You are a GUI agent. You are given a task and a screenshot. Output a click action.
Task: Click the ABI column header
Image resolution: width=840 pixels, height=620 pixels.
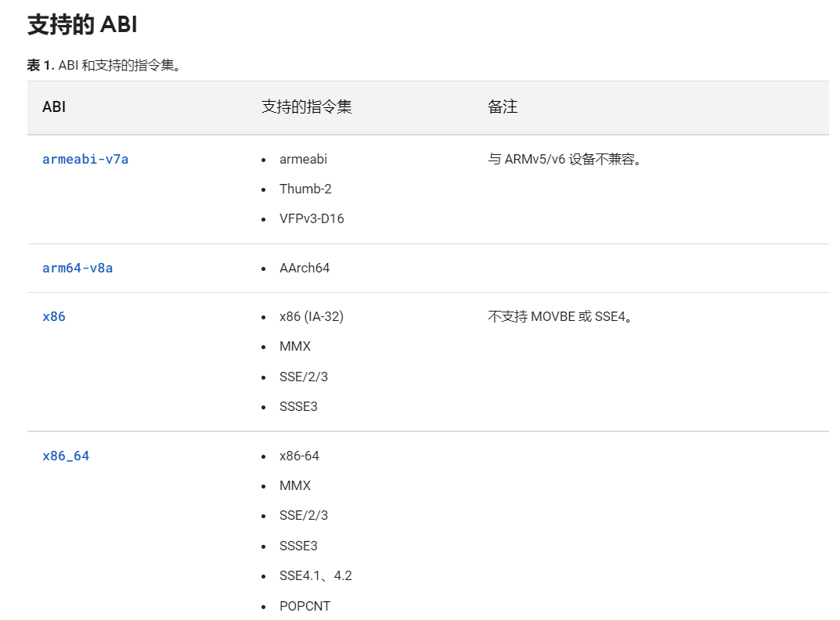[54, 106]
